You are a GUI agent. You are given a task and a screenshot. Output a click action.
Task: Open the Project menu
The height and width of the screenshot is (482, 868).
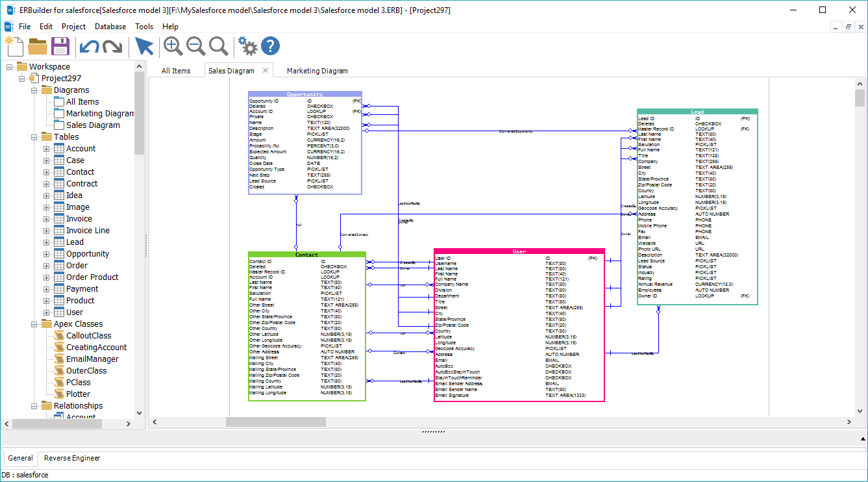73,27
